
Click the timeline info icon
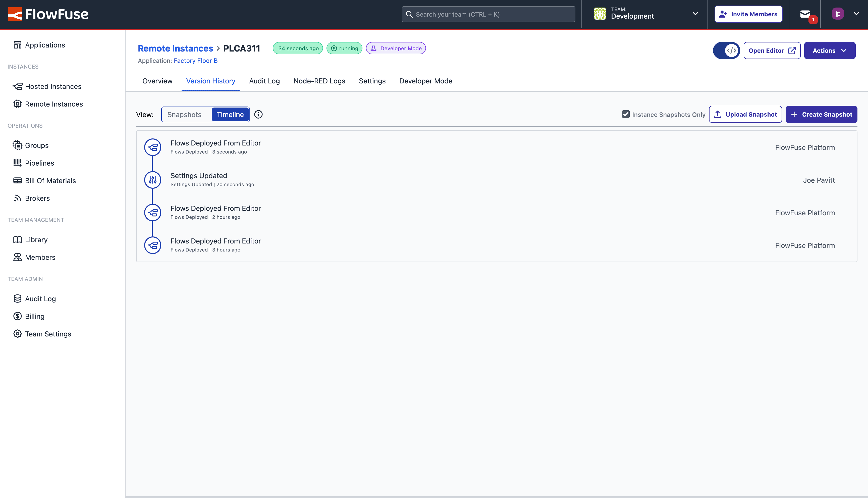(258, 114)
